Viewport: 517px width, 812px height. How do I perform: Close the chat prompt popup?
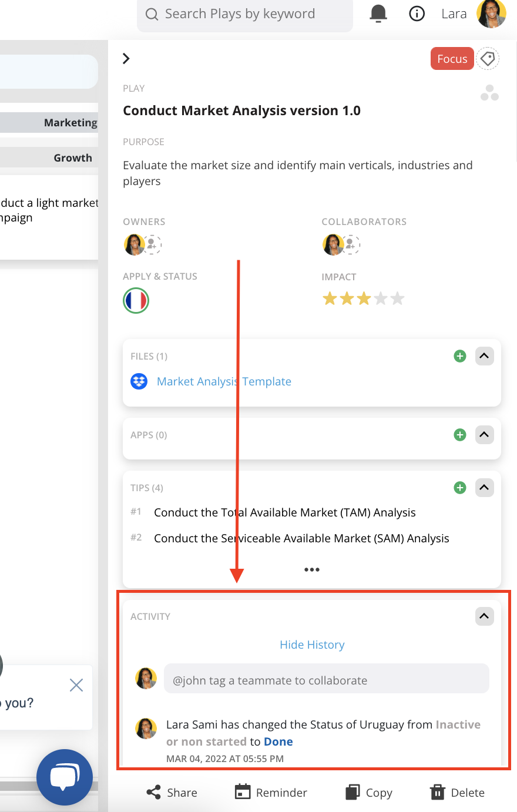[x=76, y=685]
